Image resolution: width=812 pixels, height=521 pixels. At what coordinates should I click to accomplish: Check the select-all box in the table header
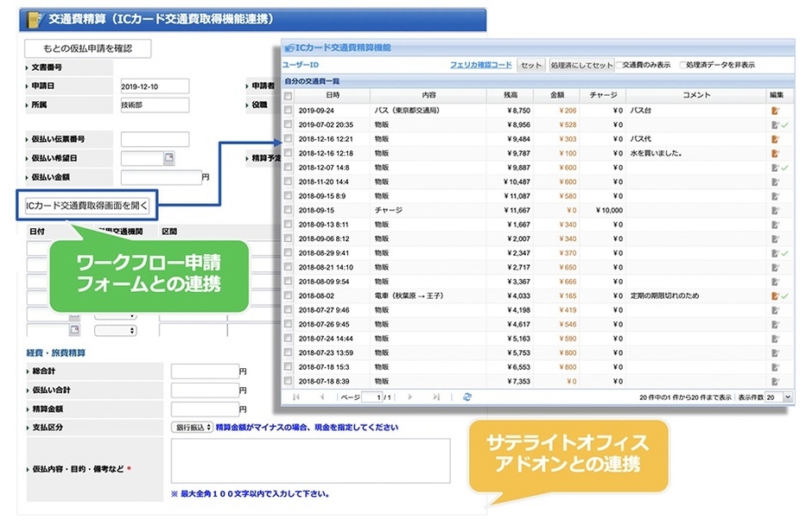(288, 97)
